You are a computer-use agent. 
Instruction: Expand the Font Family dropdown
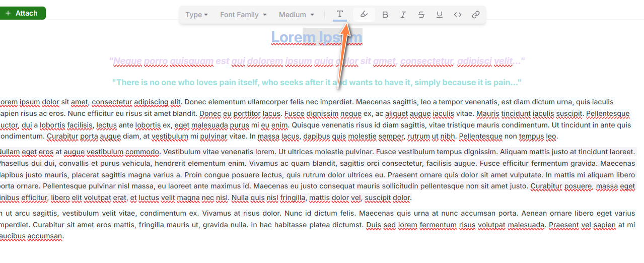[x=243, y=15]
